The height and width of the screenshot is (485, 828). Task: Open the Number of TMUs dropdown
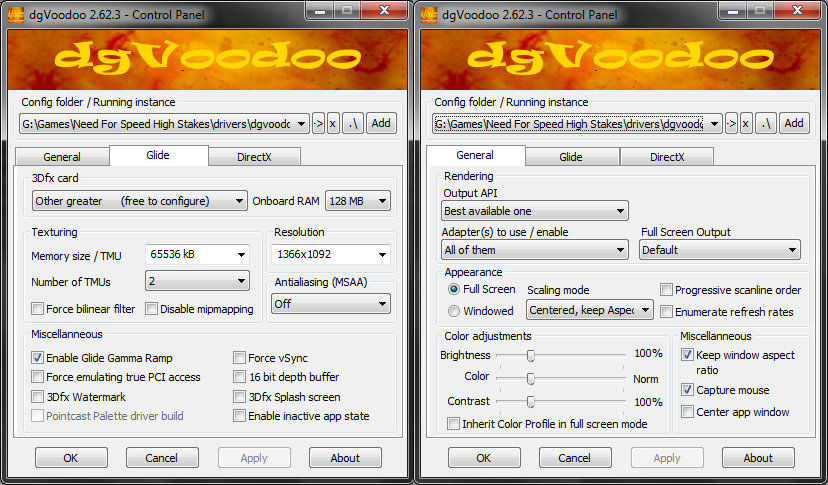pos(197,281)
